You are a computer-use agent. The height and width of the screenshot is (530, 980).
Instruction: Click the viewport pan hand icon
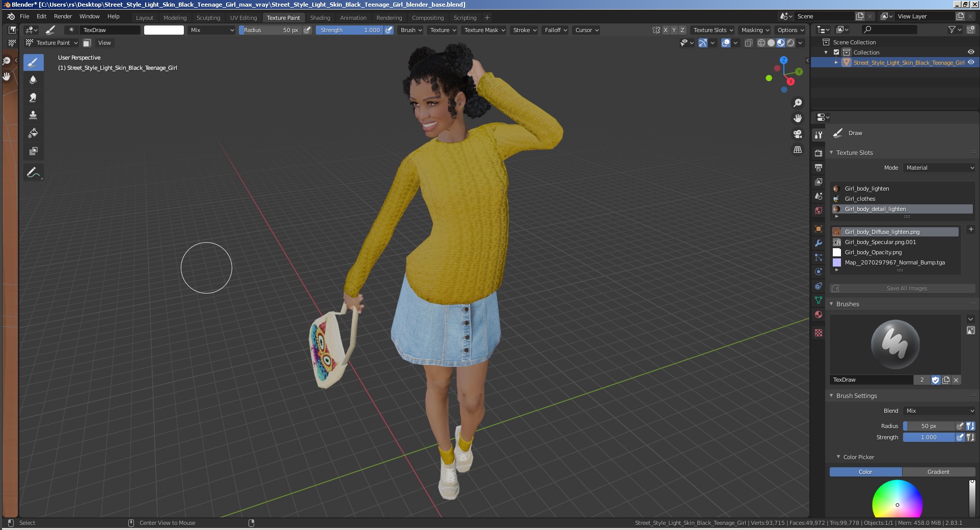click(798, 118)
